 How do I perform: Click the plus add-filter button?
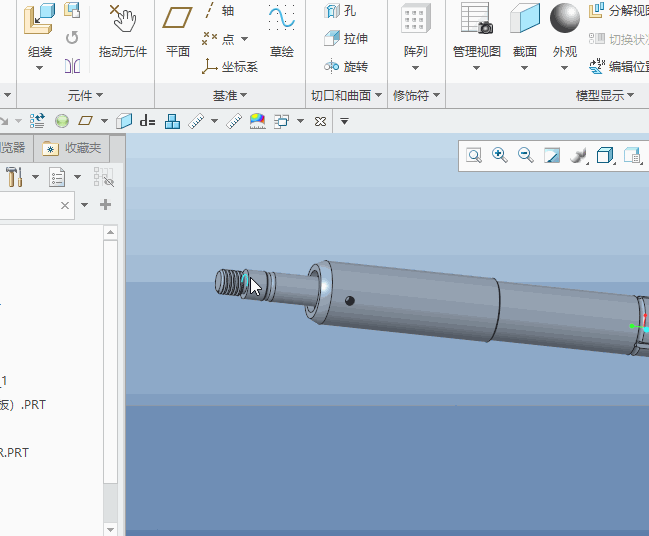pyautogui.click(x=106, y=204)
